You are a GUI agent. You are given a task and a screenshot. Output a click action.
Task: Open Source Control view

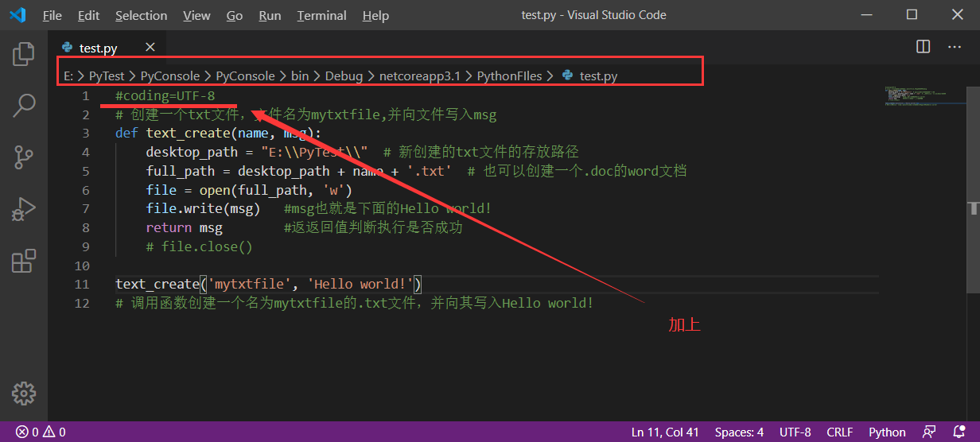[x=24, y=157]
